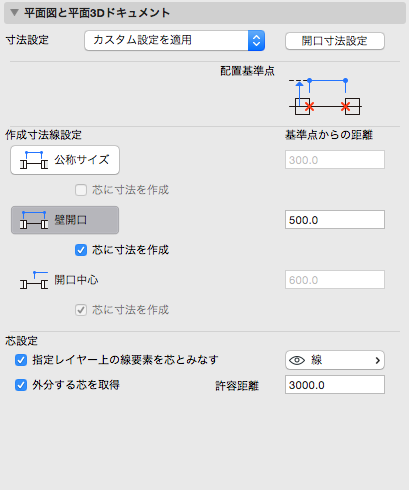Viewport: 409px width, 490px height.
Task: Toggle the 壁開口 dimension line button
Action: pos(65,220)
